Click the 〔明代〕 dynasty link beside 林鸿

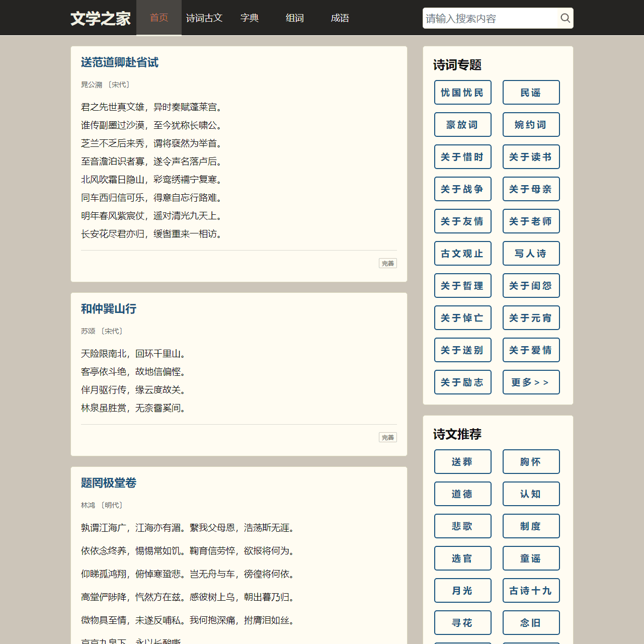(x=112, y=505)
